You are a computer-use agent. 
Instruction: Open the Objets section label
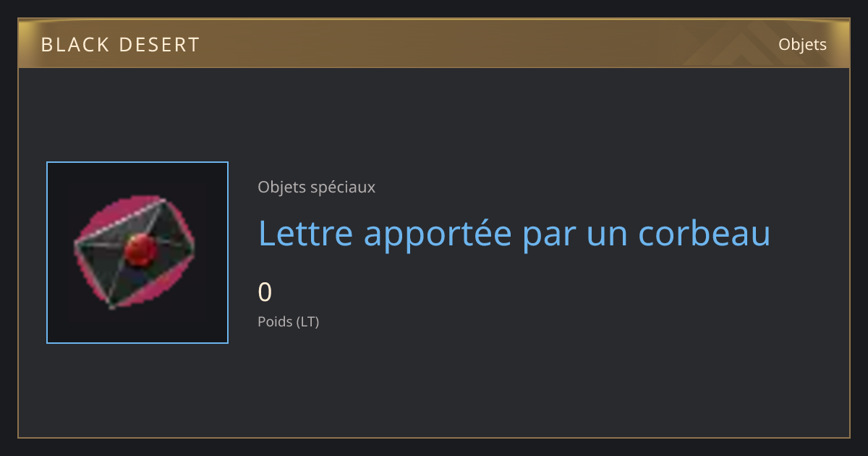pyautogui.click(x=802, y=45)
